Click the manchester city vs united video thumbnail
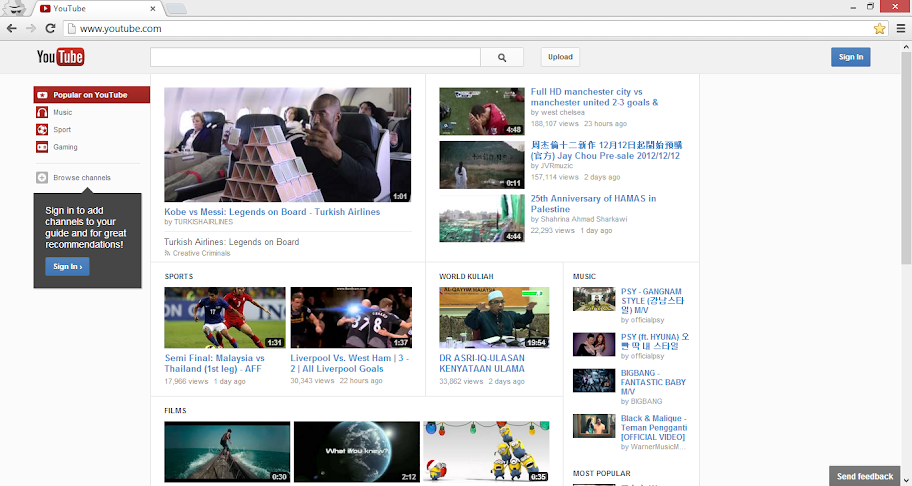Screen dimensions: 912x486 (x=482, y=111)
